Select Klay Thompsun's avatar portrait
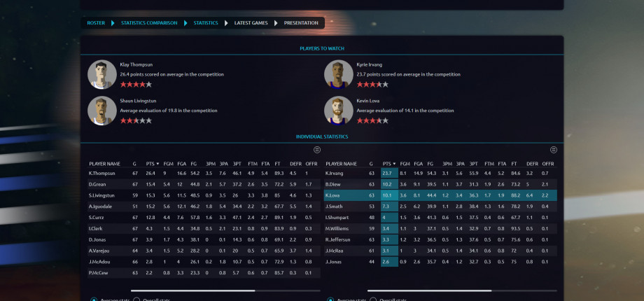This screenshot has height=301, width=644. 102,74
